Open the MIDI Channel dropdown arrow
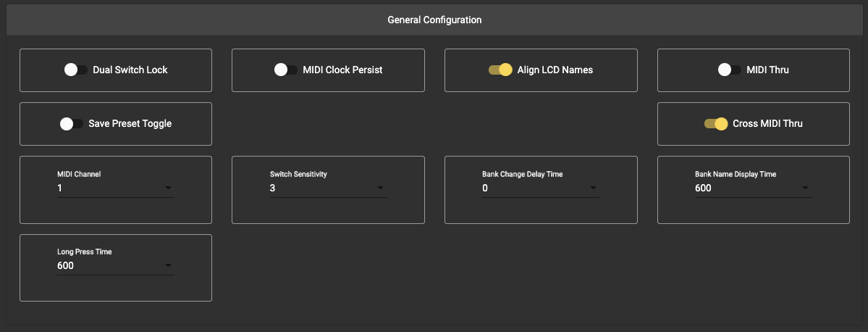The image size is (868, 332). (168, 188)
